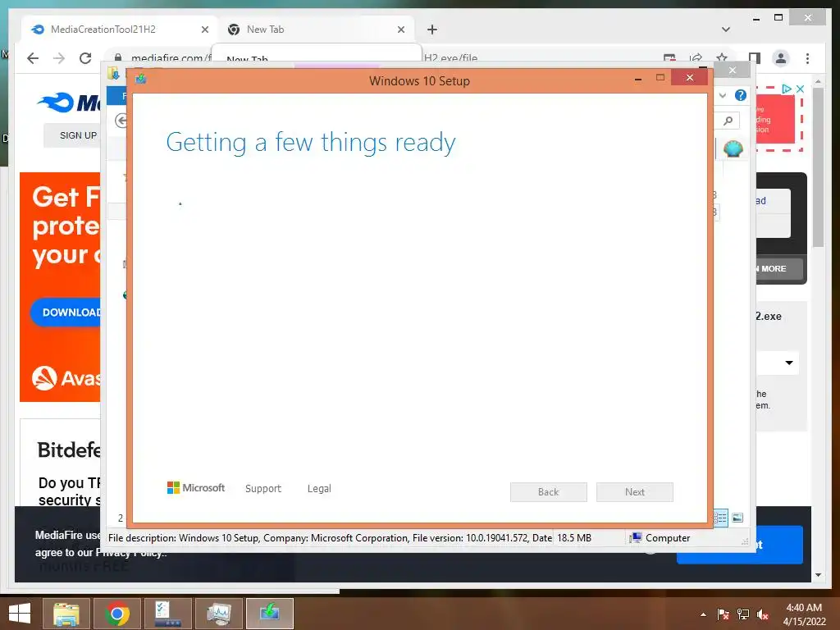Click the 18.5 MB size in status bar
Screen dimensions: 840x630
click(x=573, y=538)
